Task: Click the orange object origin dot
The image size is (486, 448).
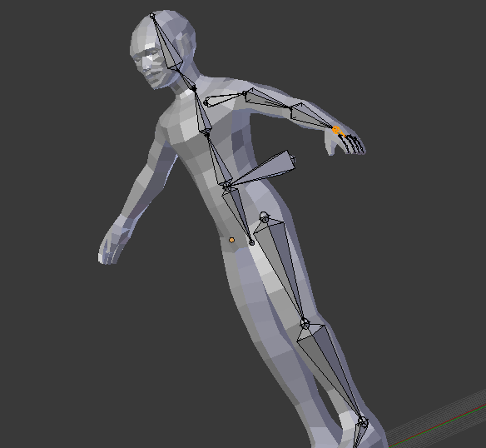Action: [231, 240]
